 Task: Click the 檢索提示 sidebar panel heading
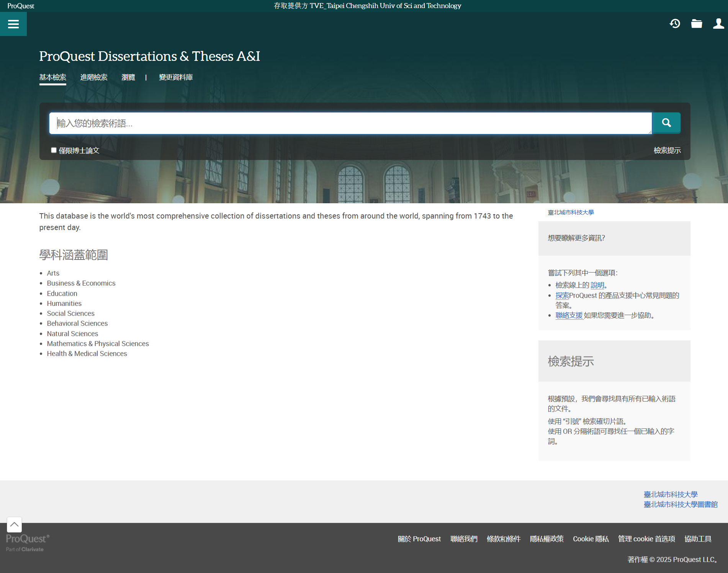click(x=571, y=361)
